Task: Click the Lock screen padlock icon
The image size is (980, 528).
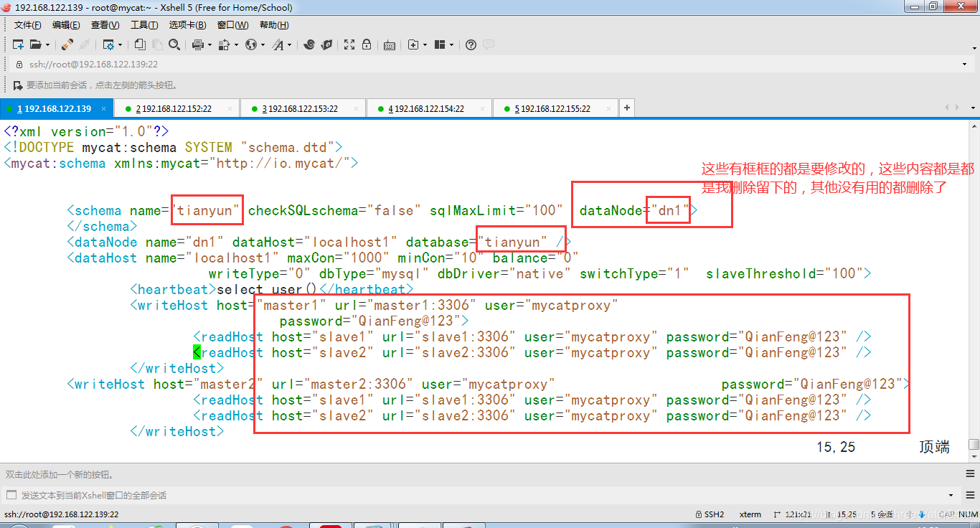Action: (367, 44)
